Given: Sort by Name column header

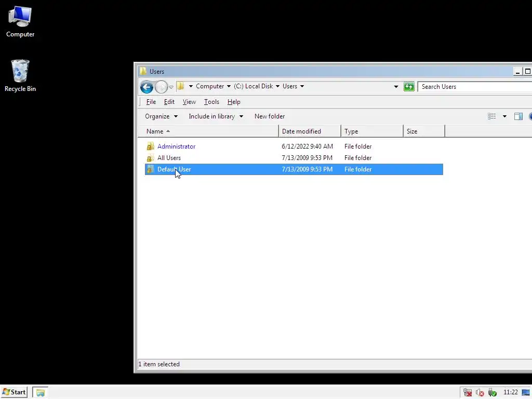Looking at the screenshot, I should click(208, 131).
